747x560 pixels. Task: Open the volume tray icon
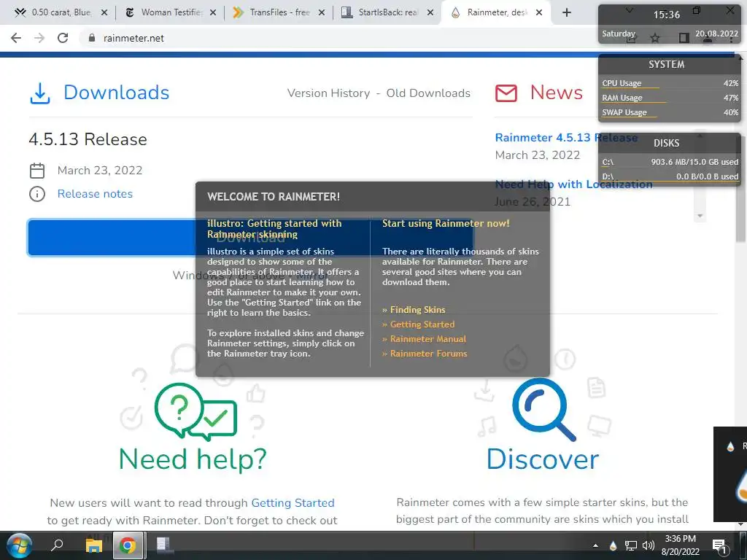coord(648,545)
